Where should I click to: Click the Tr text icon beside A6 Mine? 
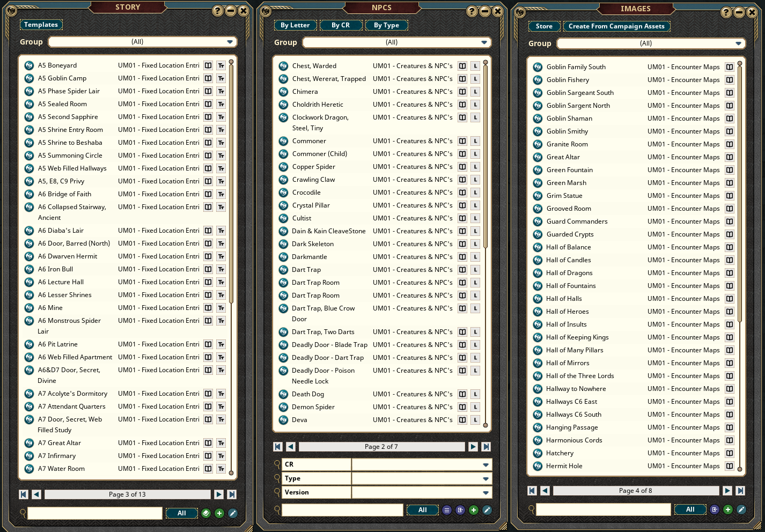pos(221,308)
